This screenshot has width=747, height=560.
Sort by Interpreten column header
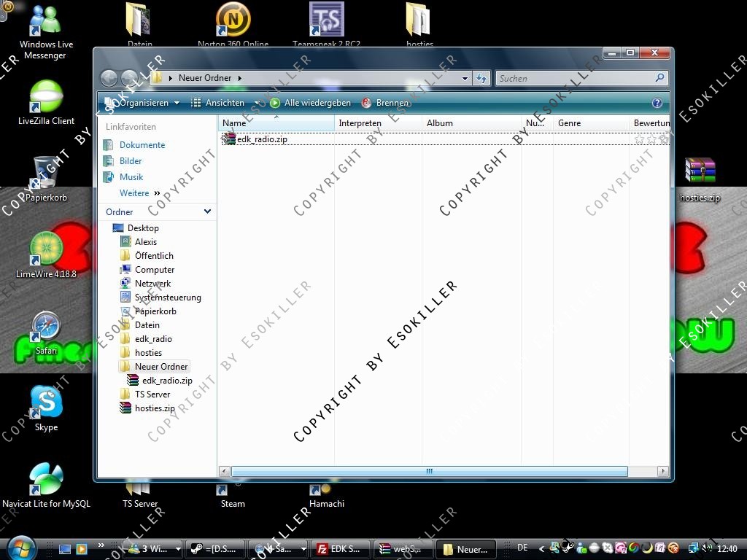(x=379, y=122)
